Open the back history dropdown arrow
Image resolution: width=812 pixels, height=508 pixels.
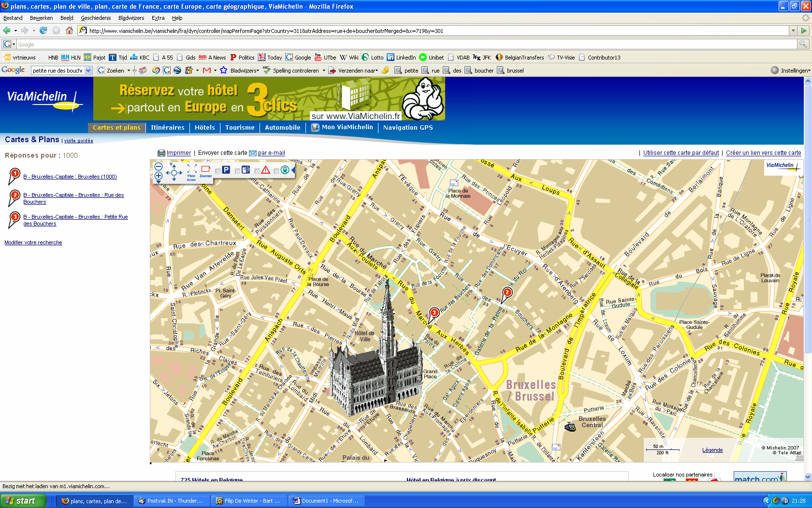15,30
